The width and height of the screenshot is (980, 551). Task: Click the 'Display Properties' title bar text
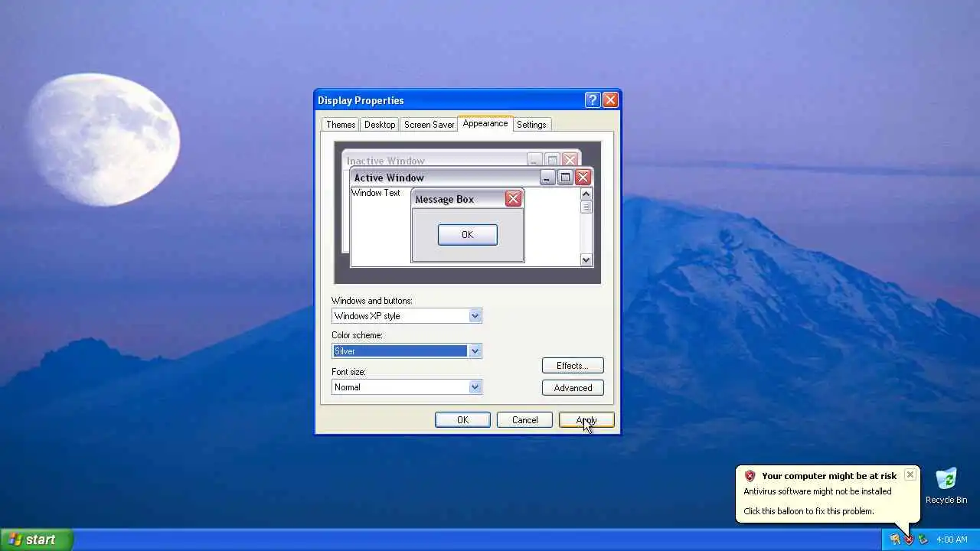coord(361,100)
